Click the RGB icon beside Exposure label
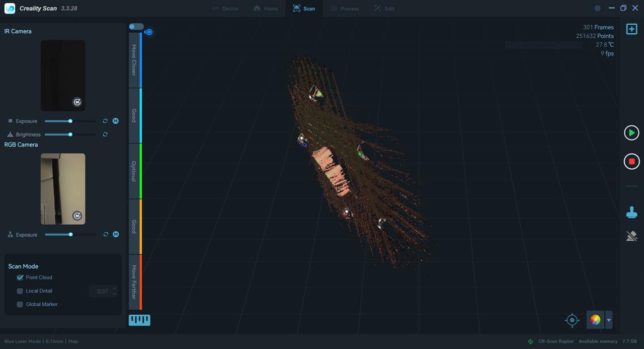Viewport: 644px width, 349px height. (10, 235)
